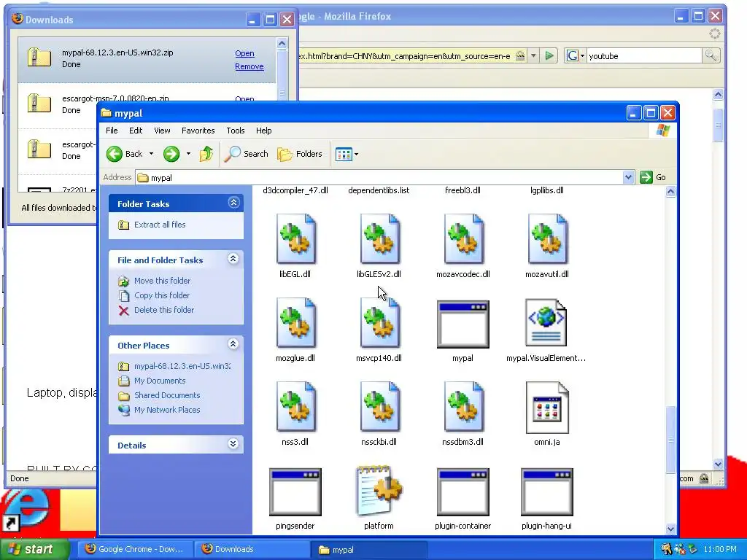The image size is (747, 560).
Task: Collapse the Folder Tasks panel
Action: click(x=233, y=203)
